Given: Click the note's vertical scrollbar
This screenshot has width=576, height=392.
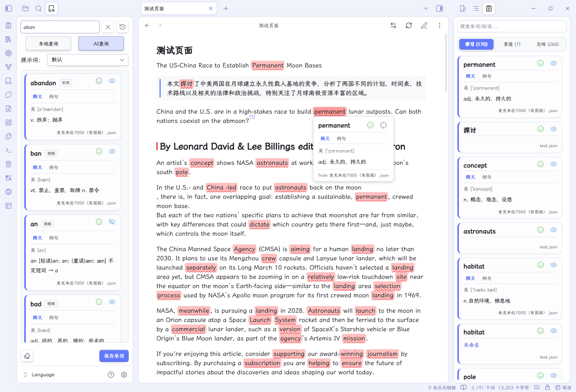Looking at the screenshot, I should (x=446, y=62).
